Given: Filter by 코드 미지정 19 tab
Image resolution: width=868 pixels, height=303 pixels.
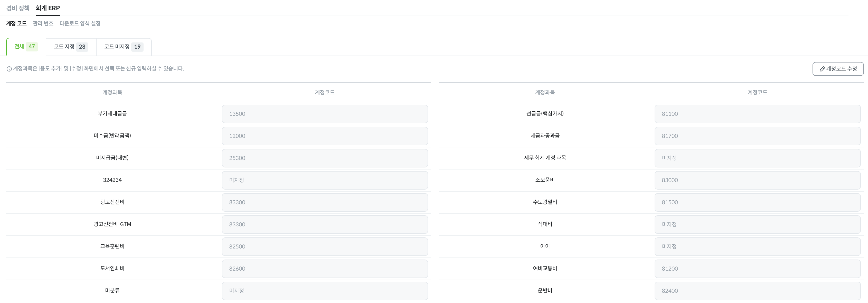Looking at the screenshot, I should (124, 47).
